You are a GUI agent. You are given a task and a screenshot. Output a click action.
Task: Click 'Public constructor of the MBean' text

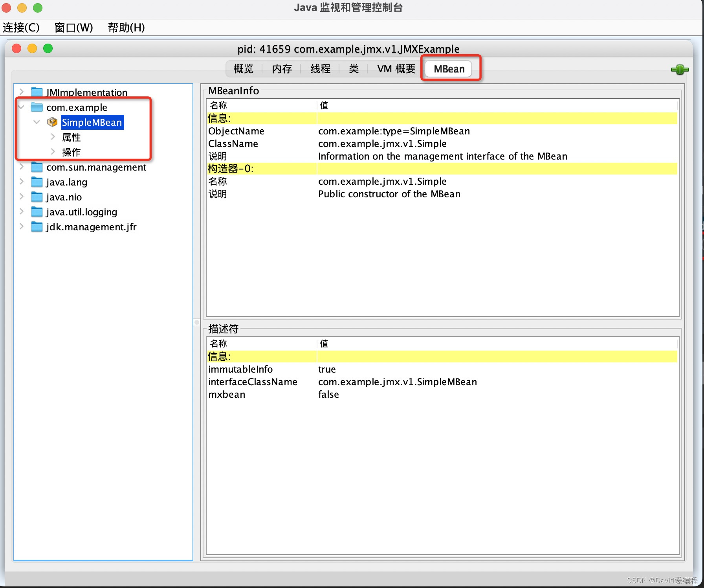pyautogui.click(x=389, y=194)
